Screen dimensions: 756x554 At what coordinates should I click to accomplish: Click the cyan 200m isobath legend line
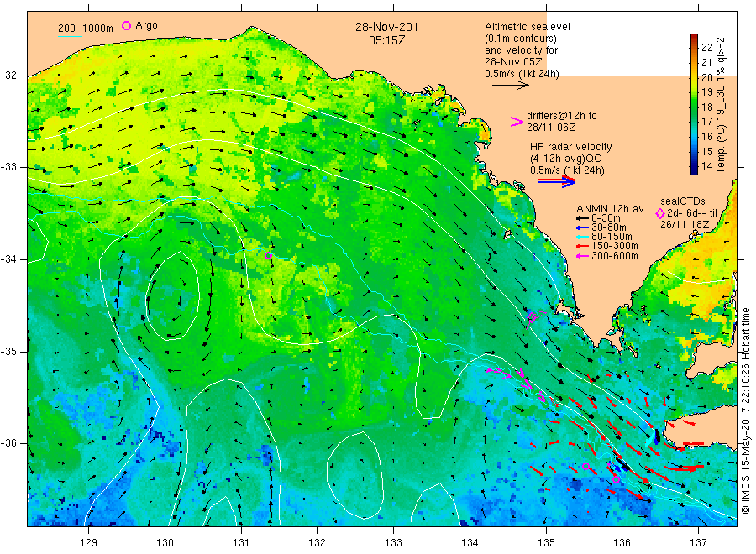click(70, 36)
